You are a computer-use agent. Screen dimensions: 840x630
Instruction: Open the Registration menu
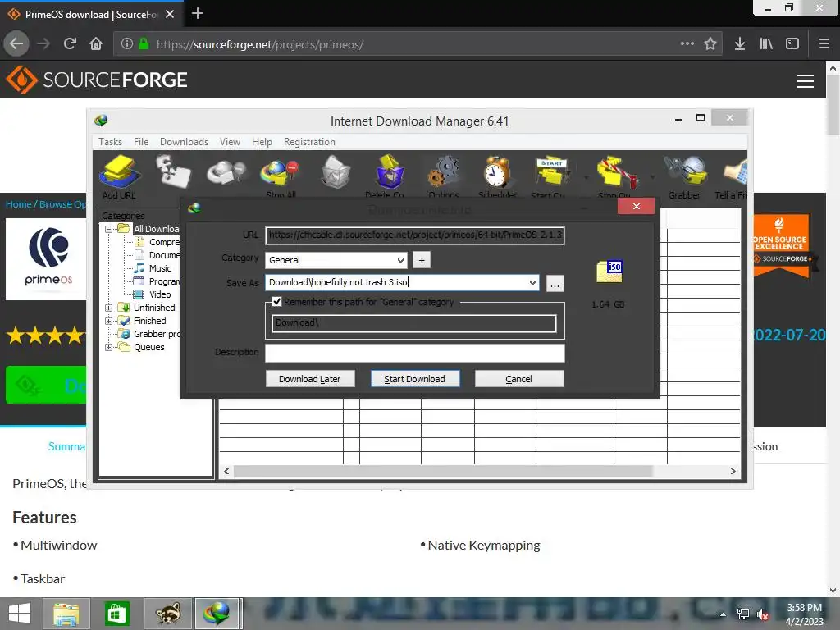pos(309,141)
